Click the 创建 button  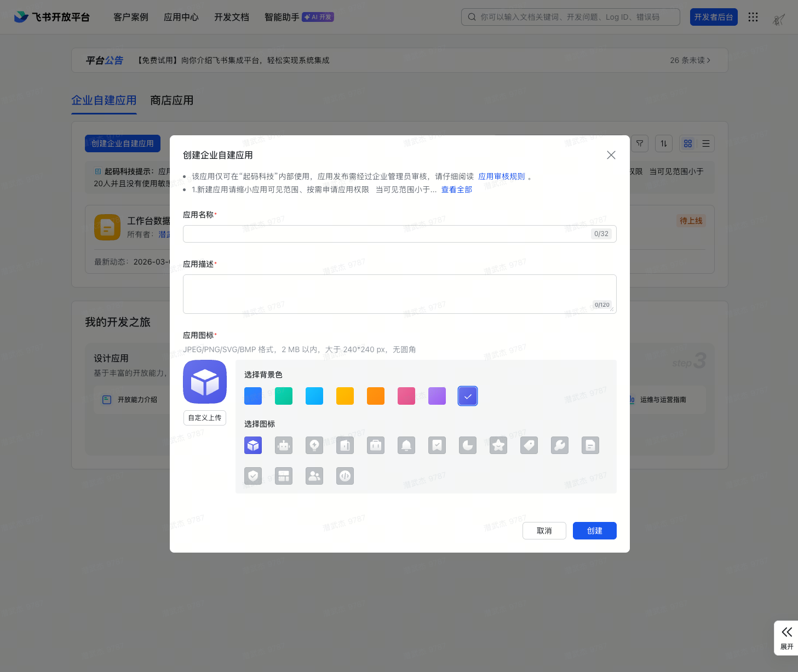(594, 531)
